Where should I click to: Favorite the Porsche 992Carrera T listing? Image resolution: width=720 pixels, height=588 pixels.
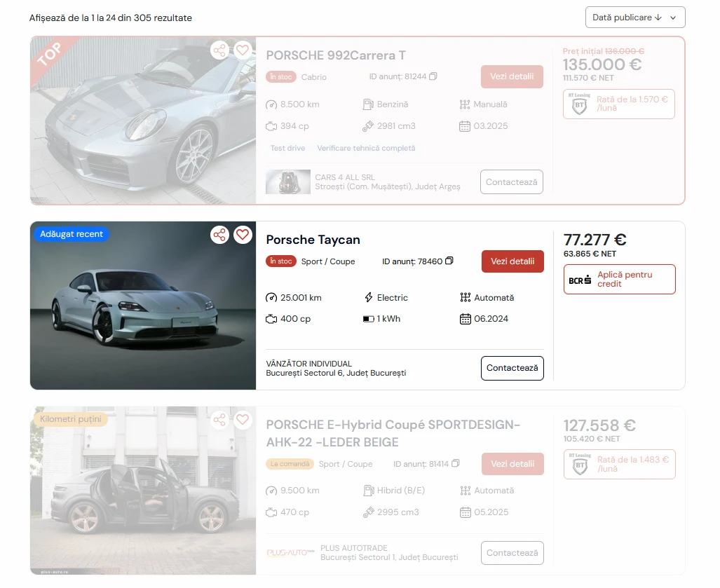(243, 50)
